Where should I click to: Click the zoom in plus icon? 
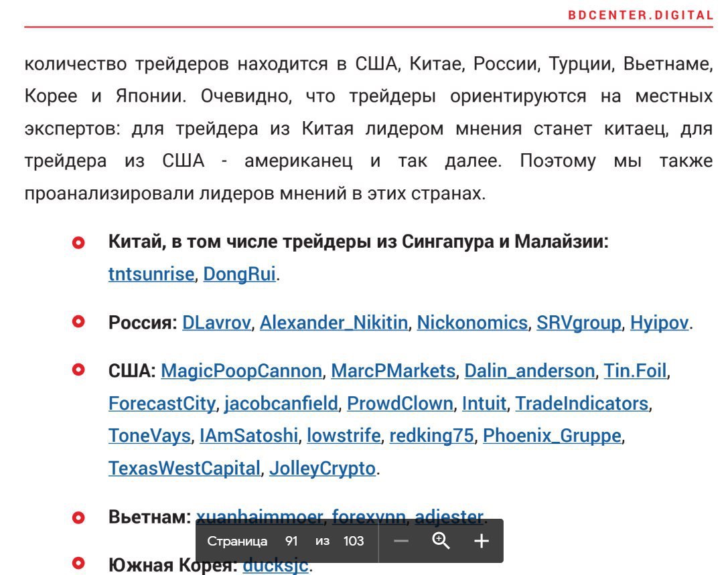482,541
